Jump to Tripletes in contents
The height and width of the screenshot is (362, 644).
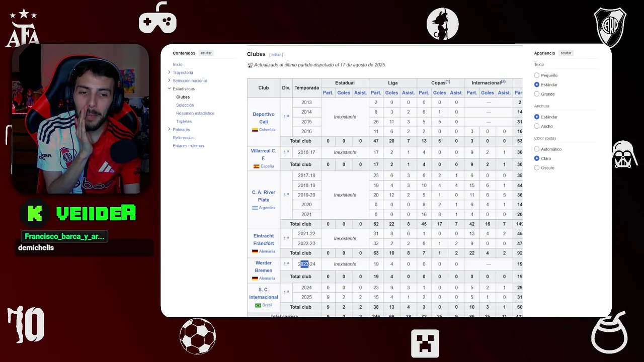[x=184, y=121]
